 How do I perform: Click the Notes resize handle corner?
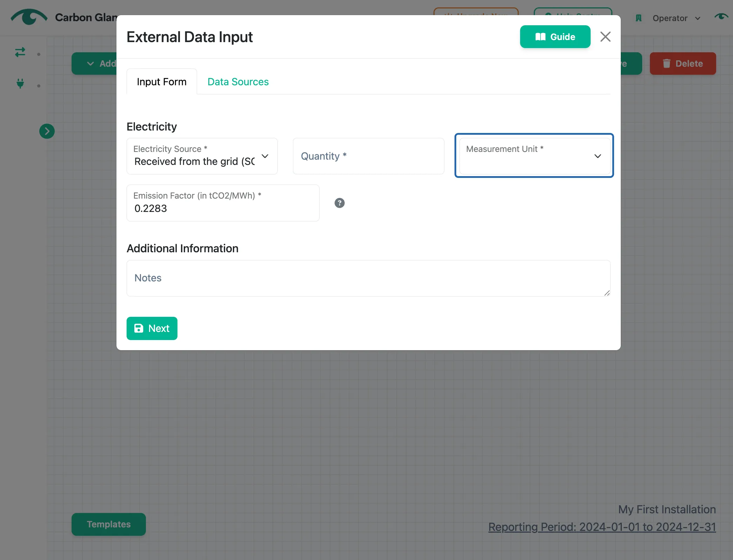coord(607,293)
